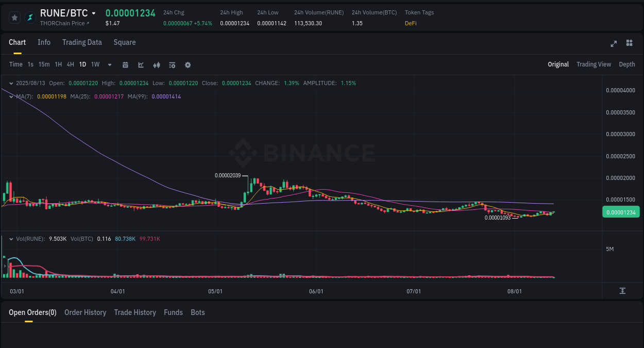Image resolution: width=644 pixels, height=348 pixels.
Task: Toggle the favorite star for RUNE/BTC
Action: [x=14, y=17]
